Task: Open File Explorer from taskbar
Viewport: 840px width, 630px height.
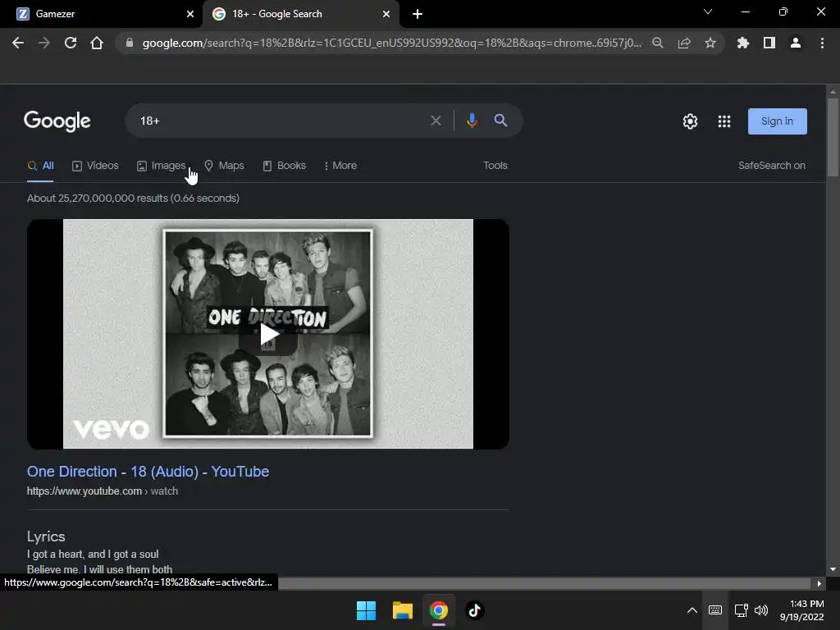Action: 402,610
